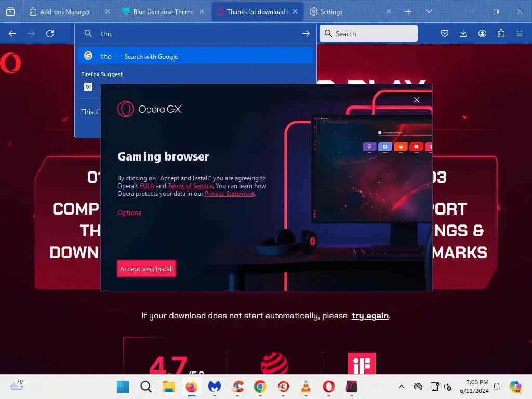
Task: Open Save to Pocket icon
Action: click(445, 33)
